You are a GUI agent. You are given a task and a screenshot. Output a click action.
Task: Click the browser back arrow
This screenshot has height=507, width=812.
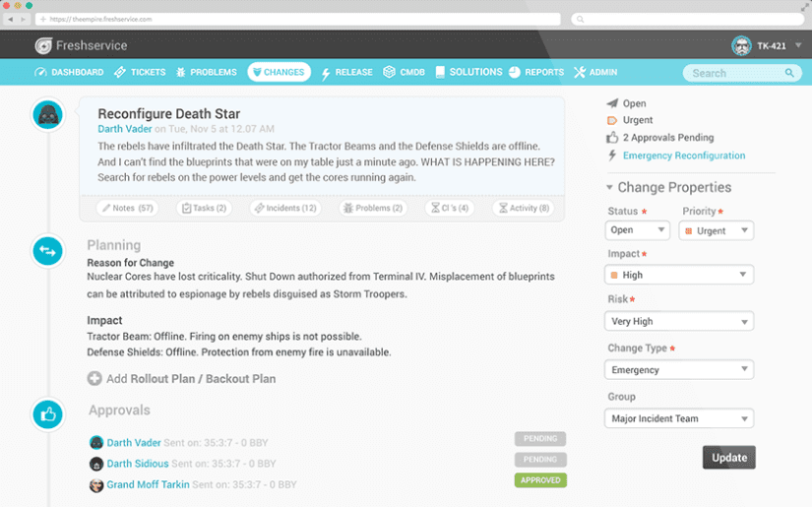click(10, 19)
